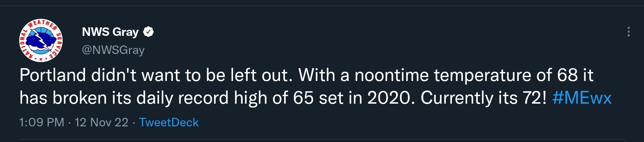Viewport: 644px width, 142px height.
Task: Click the National Weather Service profile avatar
Action: pyautogui.click(x=41, y=41)
